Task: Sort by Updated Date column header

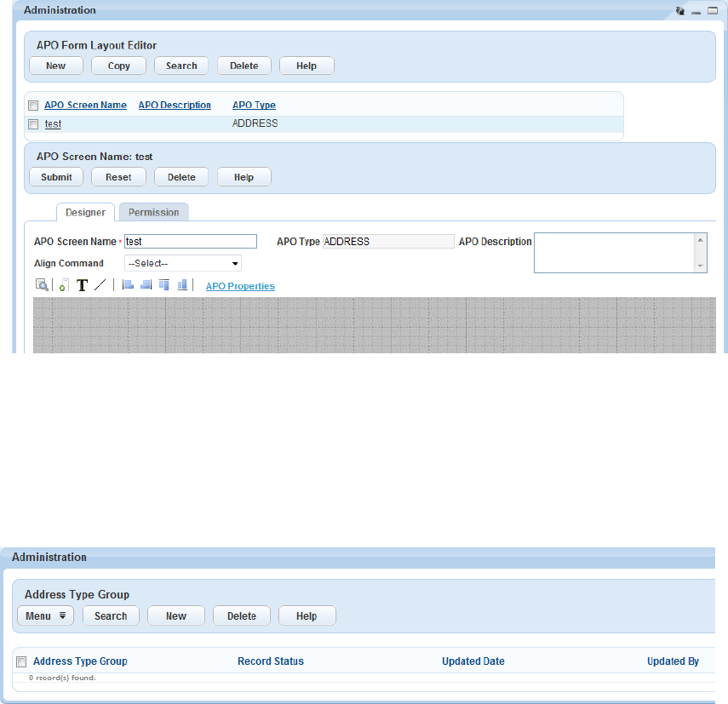Action: 473,661
